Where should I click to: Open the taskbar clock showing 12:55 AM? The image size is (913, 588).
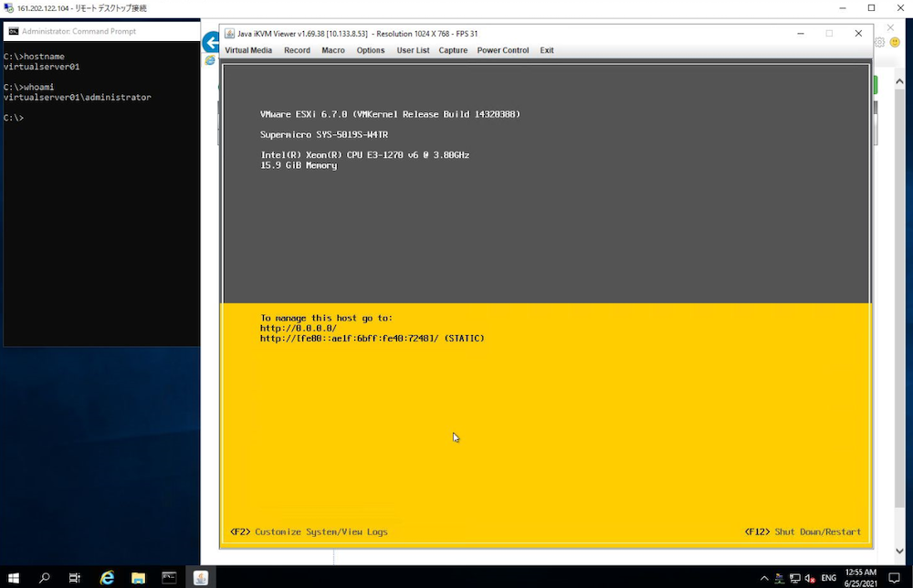click(861, 578)
